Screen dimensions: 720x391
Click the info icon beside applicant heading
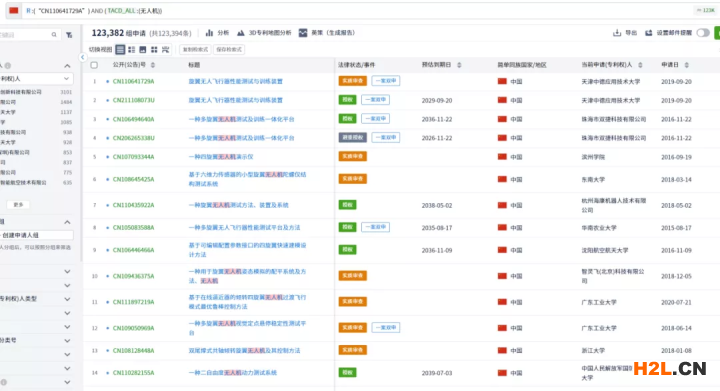tap(8, 66)
